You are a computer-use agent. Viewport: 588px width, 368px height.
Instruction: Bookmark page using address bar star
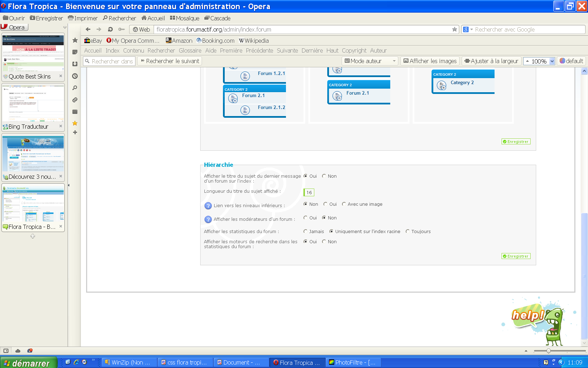point(455,29)
